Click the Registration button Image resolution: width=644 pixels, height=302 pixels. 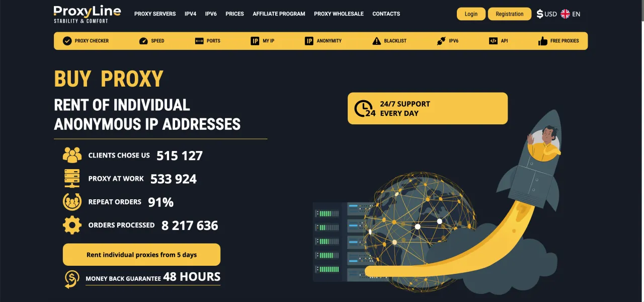click(x=509, y=14)
